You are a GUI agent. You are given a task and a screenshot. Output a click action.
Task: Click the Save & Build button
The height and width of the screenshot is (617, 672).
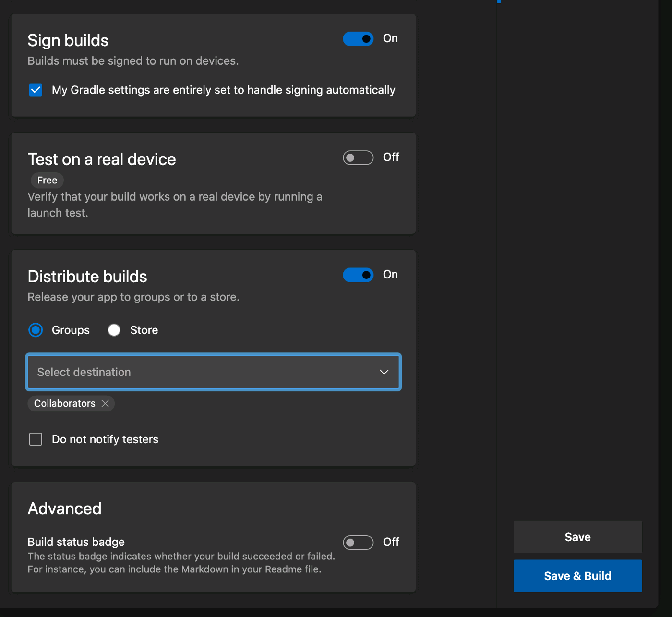[x=577, y=576]
